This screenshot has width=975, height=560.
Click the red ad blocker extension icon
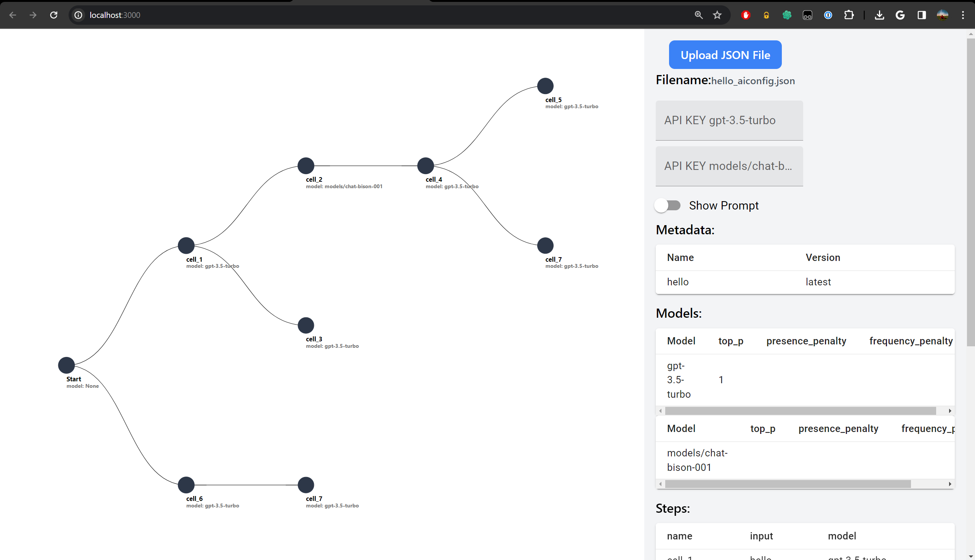(x=746, y=15)
